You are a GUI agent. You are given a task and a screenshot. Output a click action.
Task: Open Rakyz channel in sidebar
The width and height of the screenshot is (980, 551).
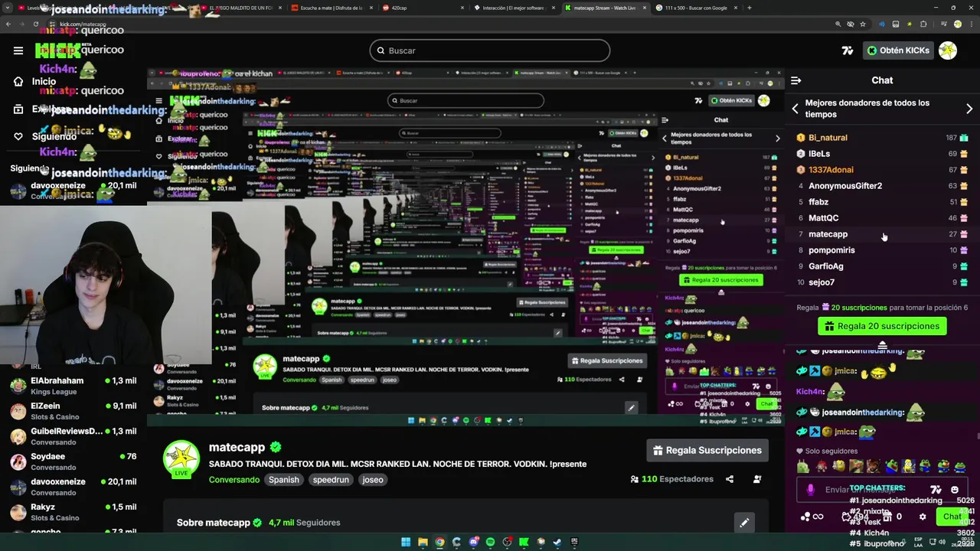73,512
